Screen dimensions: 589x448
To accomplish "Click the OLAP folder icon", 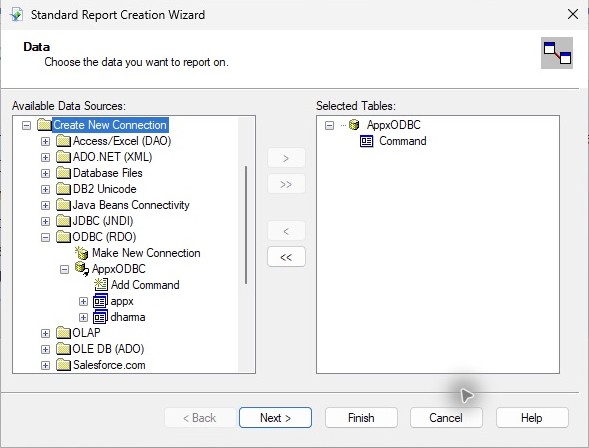I will tap(63, 333).
